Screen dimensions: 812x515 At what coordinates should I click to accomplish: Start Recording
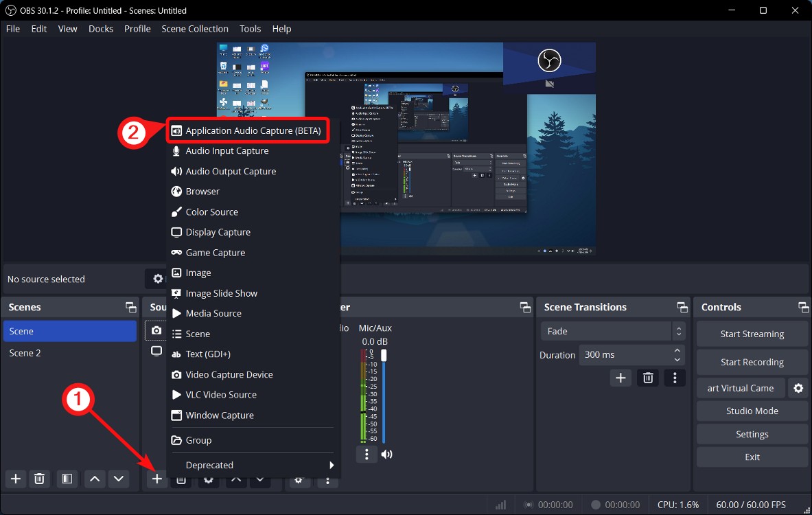tap(751, 362)
